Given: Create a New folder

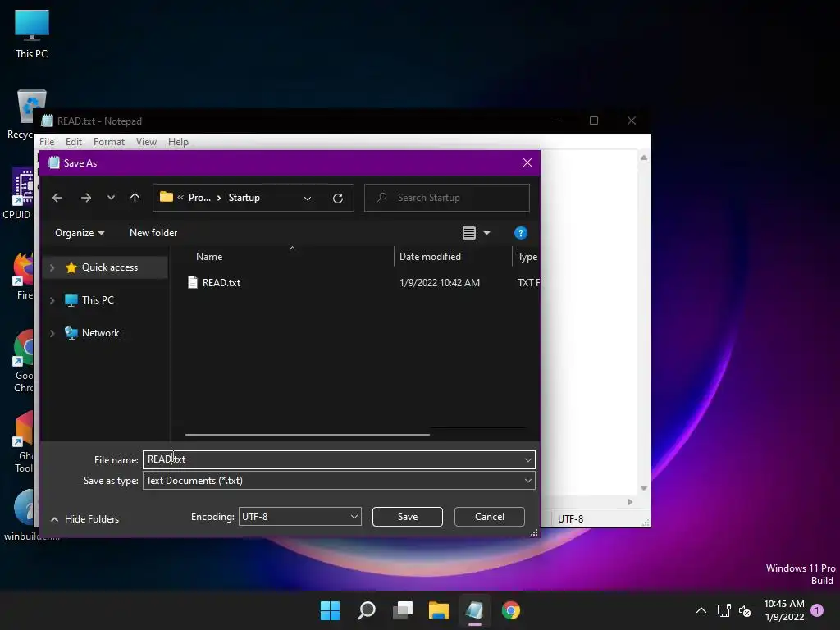Looking at the screenshot, I should coord(153,233).
